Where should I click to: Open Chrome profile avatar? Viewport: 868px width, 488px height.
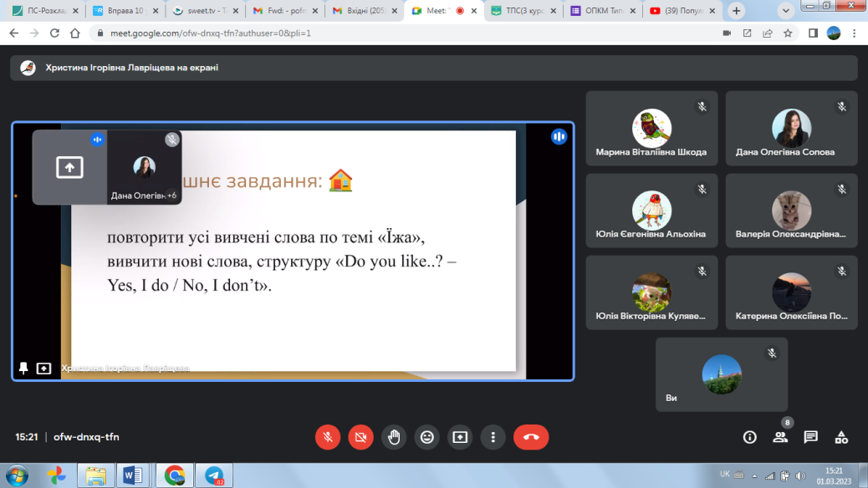click(x=834, y=33)
